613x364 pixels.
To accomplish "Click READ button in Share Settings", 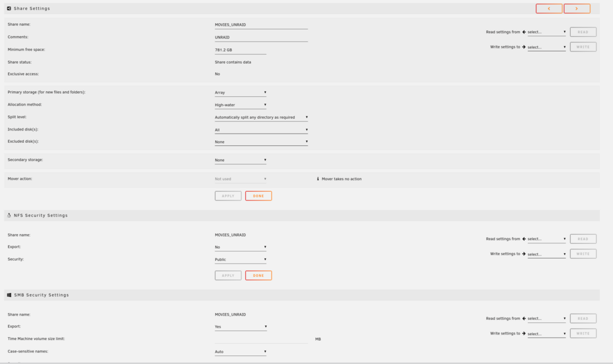I will [583, 32].
